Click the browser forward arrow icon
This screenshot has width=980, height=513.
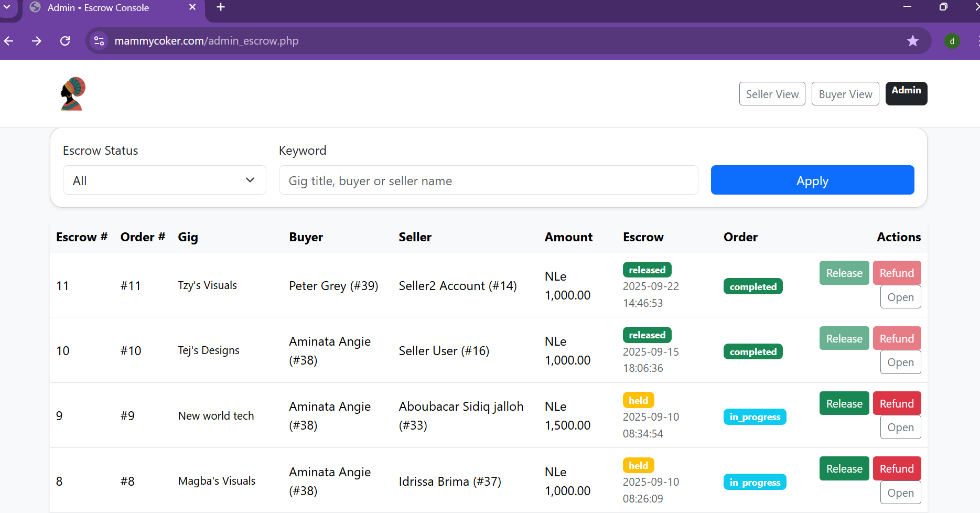point(37,41)
